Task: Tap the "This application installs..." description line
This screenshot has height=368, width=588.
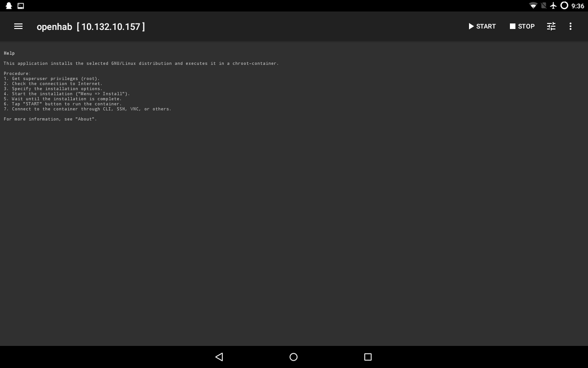Action: tap(141, 63)
